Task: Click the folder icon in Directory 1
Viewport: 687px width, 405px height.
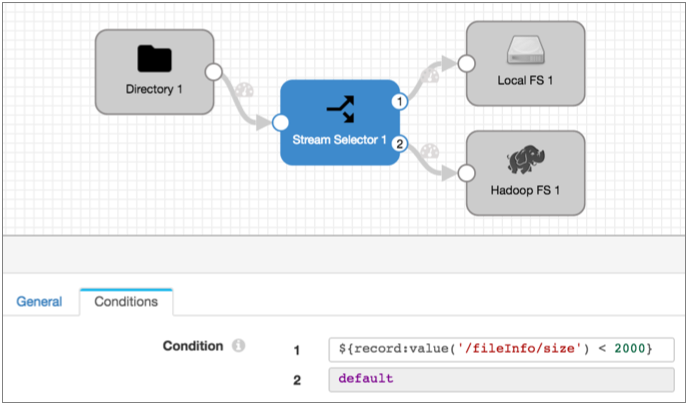Action: [x=154, y=58]
